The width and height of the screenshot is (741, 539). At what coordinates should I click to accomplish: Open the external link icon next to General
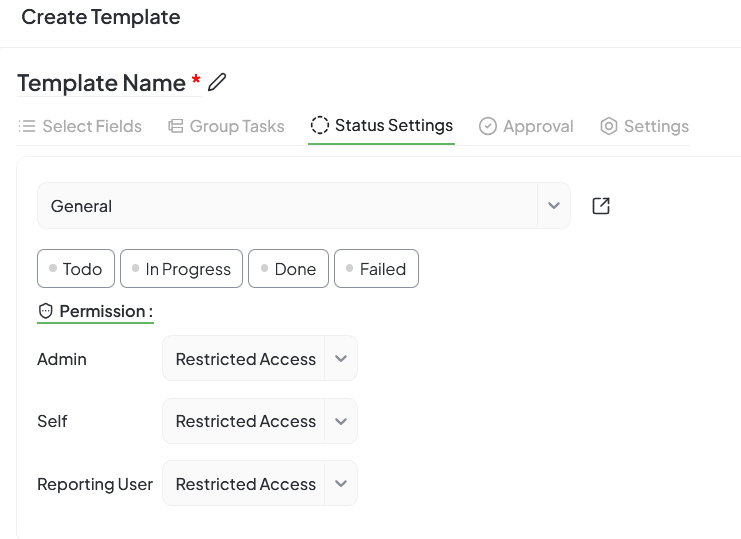tap(601, 206)
